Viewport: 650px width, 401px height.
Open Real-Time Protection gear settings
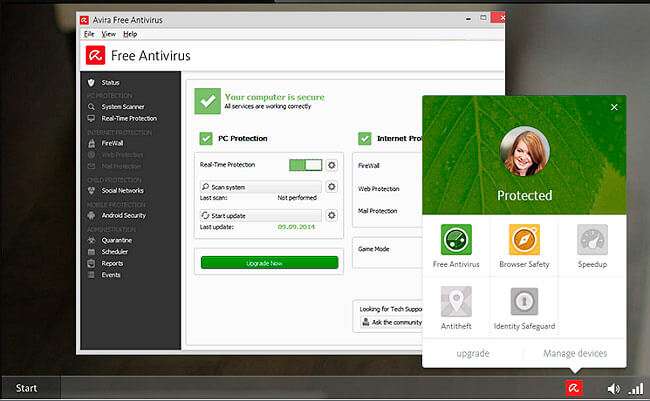click(x=331, y=165)
